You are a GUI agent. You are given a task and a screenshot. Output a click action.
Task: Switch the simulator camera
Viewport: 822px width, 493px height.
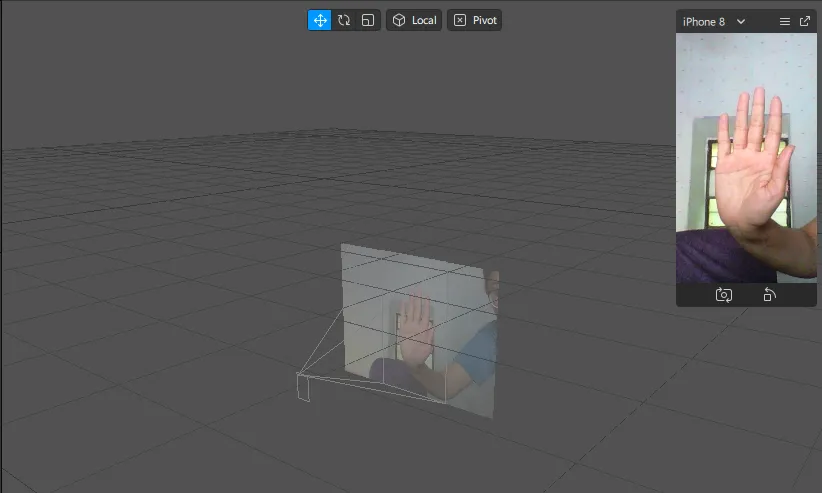click(x=723, y=295)
